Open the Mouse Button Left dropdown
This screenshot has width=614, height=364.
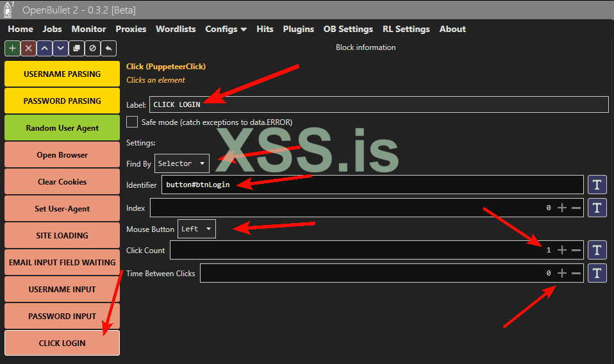197,229
